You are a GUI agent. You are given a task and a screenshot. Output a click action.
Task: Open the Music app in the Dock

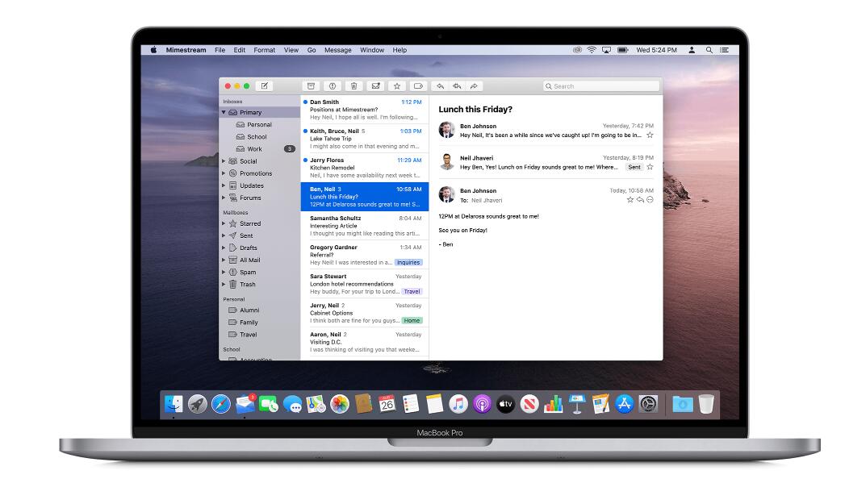(458, 404)
